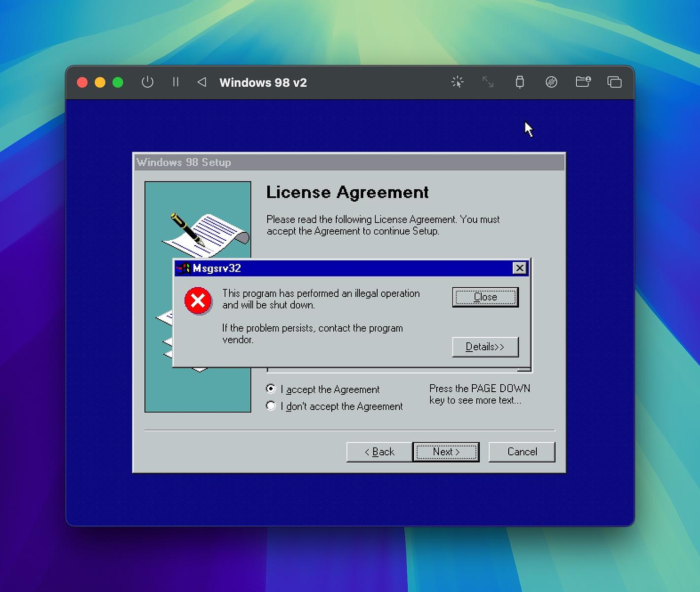This screenshot has width=700, height=592.
Task: Open the shared folder icon
Action: coord(583,82)
